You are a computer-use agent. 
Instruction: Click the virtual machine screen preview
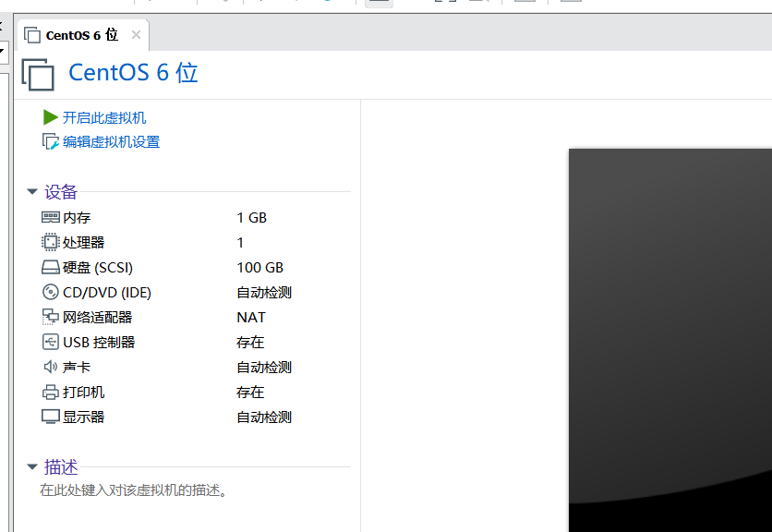pos(670,340)
